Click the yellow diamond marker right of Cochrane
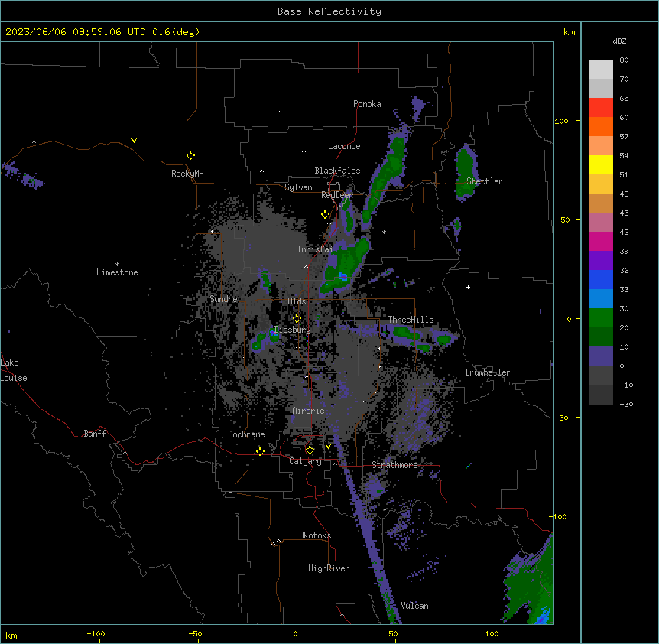The height and width of the screenshot is (644, 659). point(260,451)
